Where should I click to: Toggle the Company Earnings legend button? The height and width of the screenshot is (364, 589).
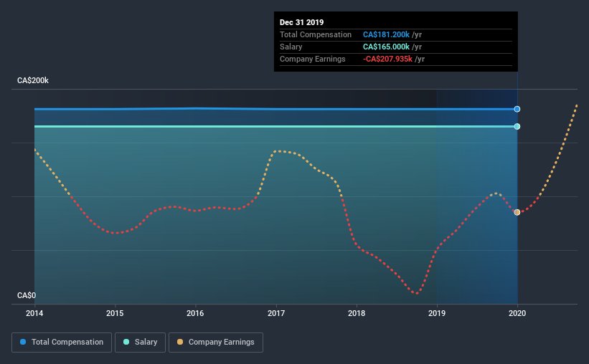tap(216, 343)
